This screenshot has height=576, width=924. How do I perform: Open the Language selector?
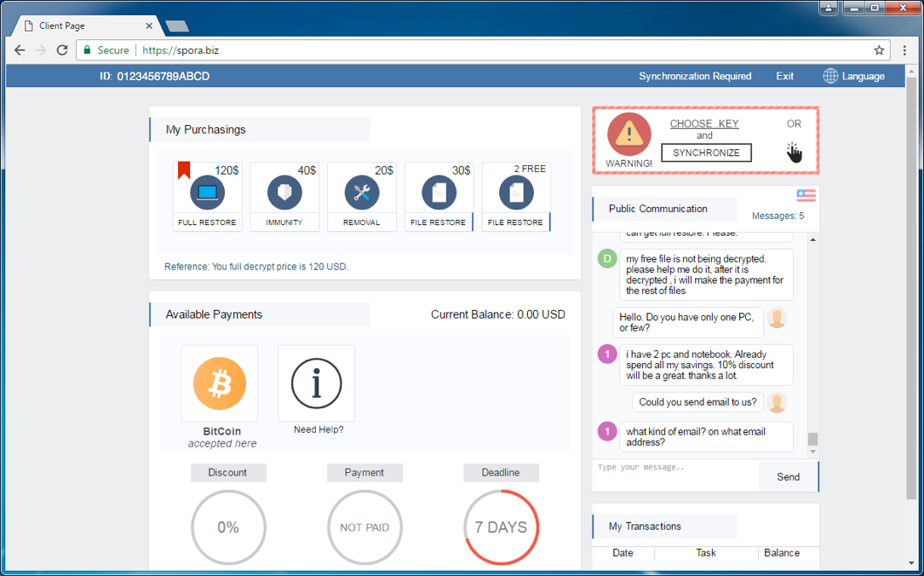854,76
